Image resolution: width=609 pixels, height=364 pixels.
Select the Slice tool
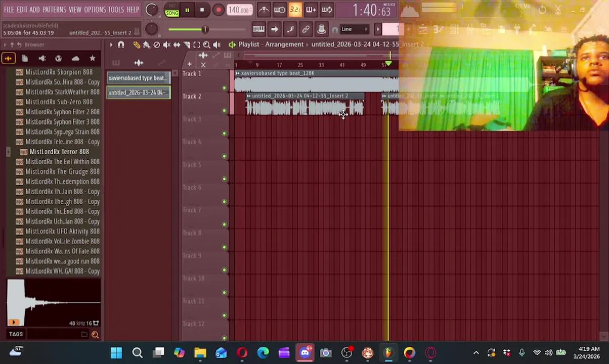click(x=187, y=45)
